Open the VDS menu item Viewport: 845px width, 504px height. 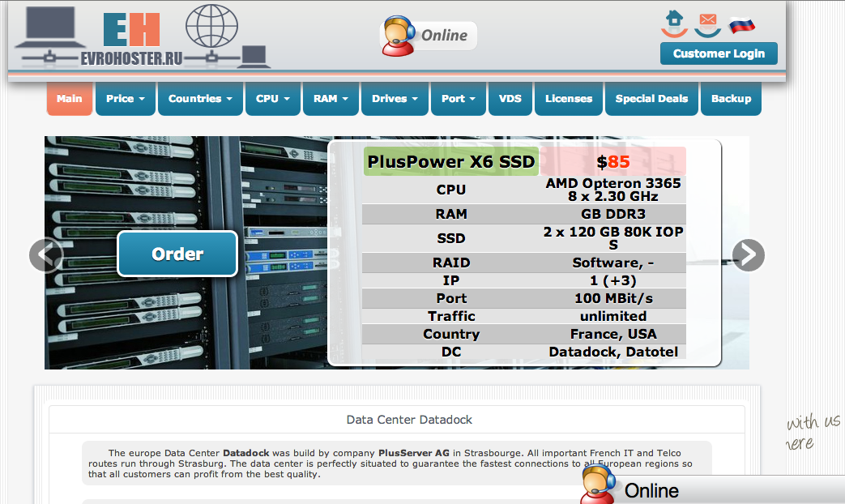click(510, 99)
